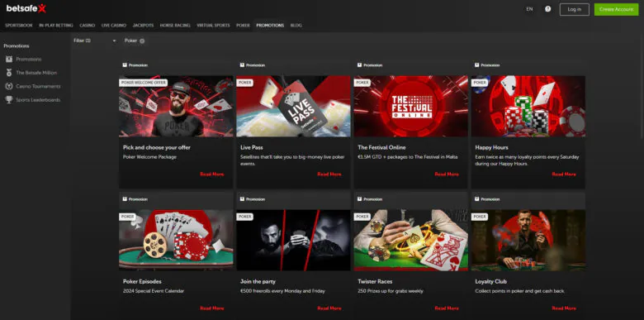Read More on Join the party
The image size is (644, 320).
tap(329, 308)
